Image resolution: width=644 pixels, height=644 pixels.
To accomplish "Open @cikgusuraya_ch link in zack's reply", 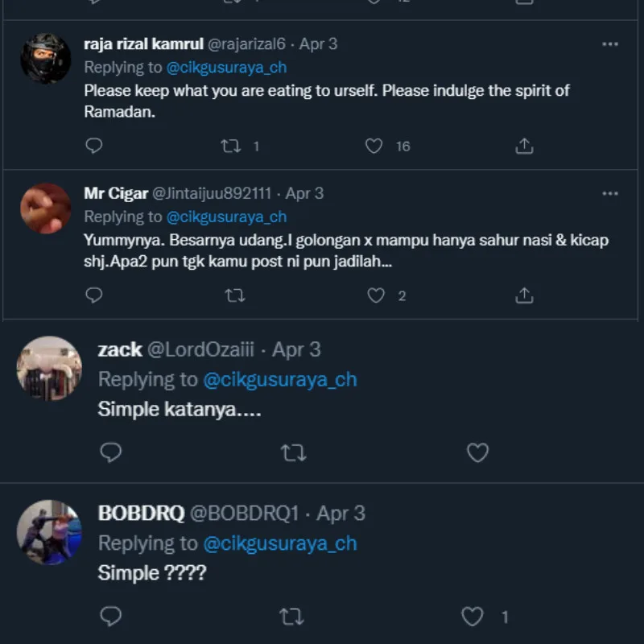I will pos(279,379).
